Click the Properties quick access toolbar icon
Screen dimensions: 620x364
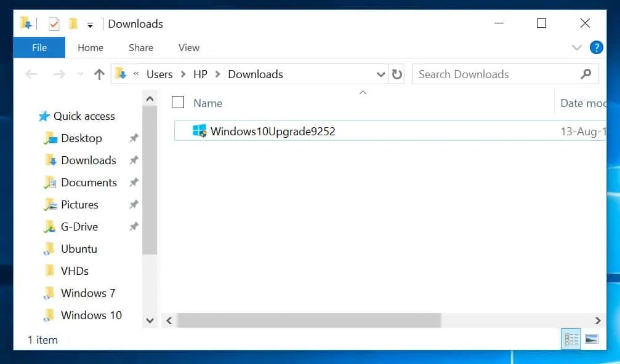tap(54, 24)
